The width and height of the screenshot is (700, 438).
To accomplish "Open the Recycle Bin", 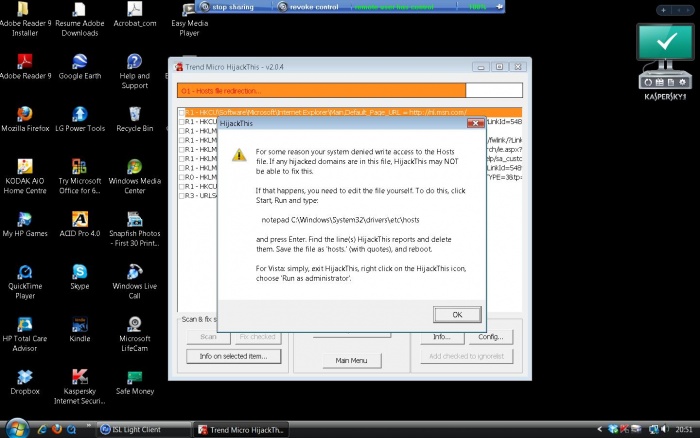I will 134,119.
